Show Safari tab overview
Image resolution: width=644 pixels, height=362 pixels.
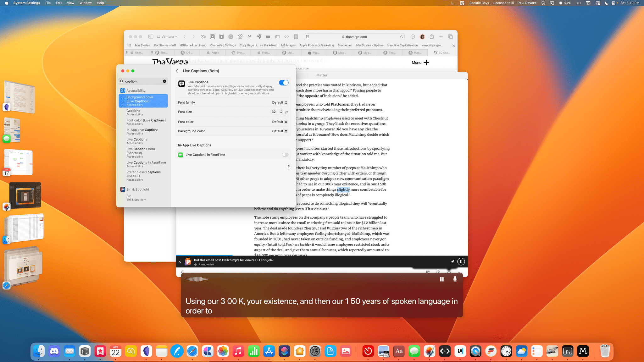pos(450,36)
